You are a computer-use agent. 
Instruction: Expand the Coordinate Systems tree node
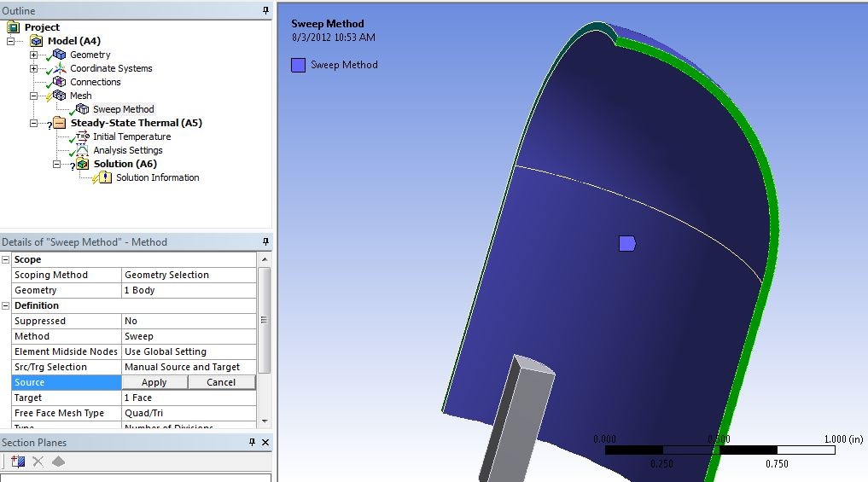tap(33, 68)
